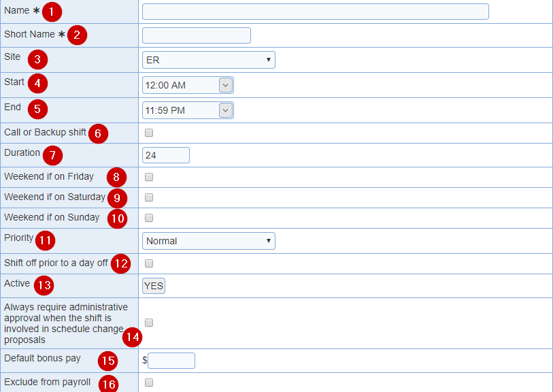Screen dimensions: 553x392
Task: Click the Name text field
Action: pos(316,12)
